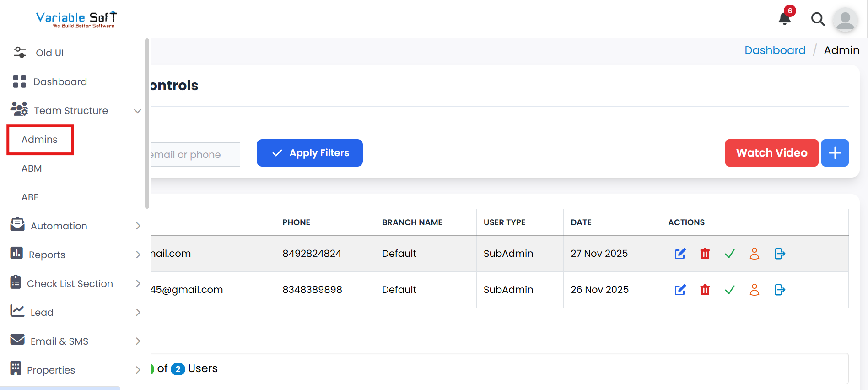
Task: Open the notifications bell icon
Action: [785, 19]
